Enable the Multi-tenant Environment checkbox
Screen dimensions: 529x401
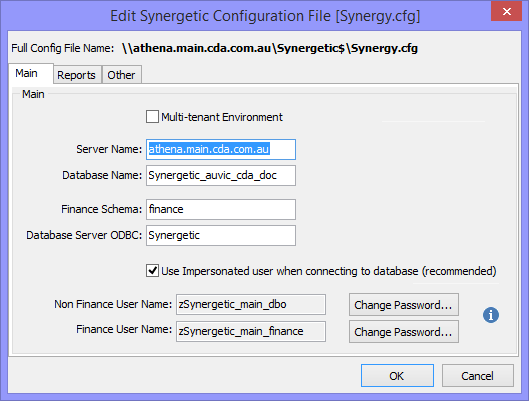(x=152, y=117)
